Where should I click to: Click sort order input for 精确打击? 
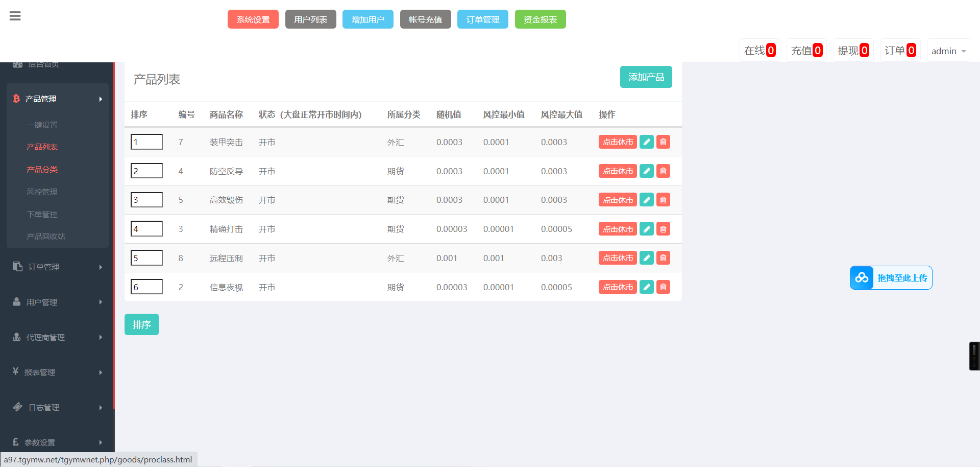click(x=146, y=229)
